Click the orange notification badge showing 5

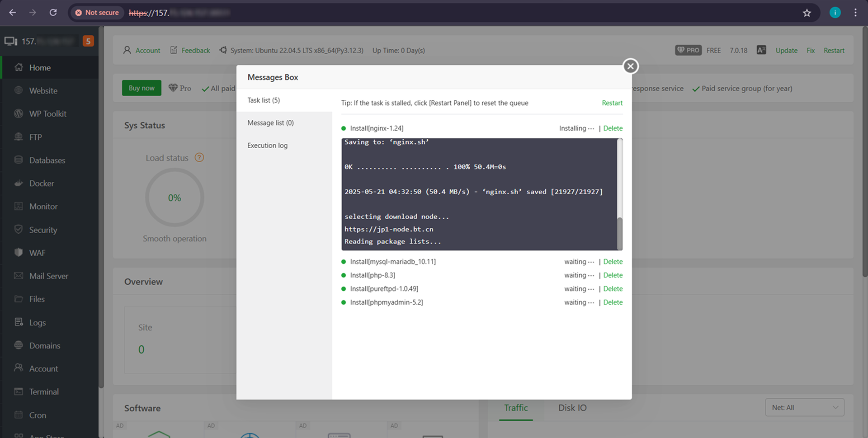coord(88,41)
